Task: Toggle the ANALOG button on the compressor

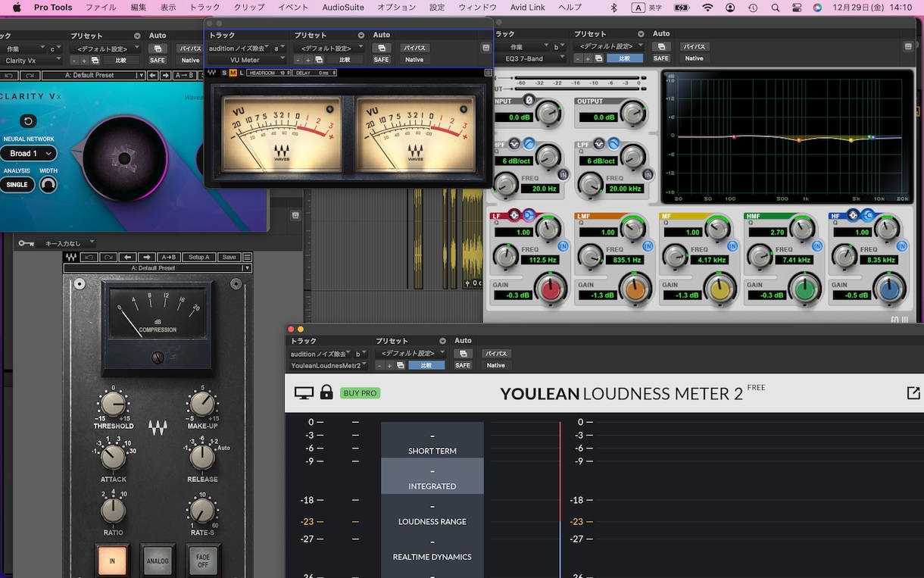Action: tap(158, 561)
